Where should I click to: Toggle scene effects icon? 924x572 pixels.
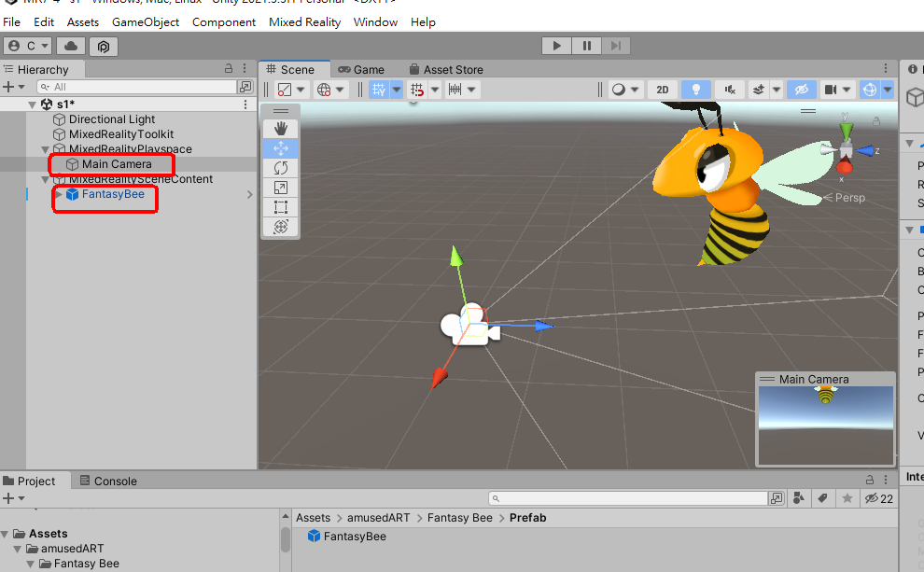point(759,90)
